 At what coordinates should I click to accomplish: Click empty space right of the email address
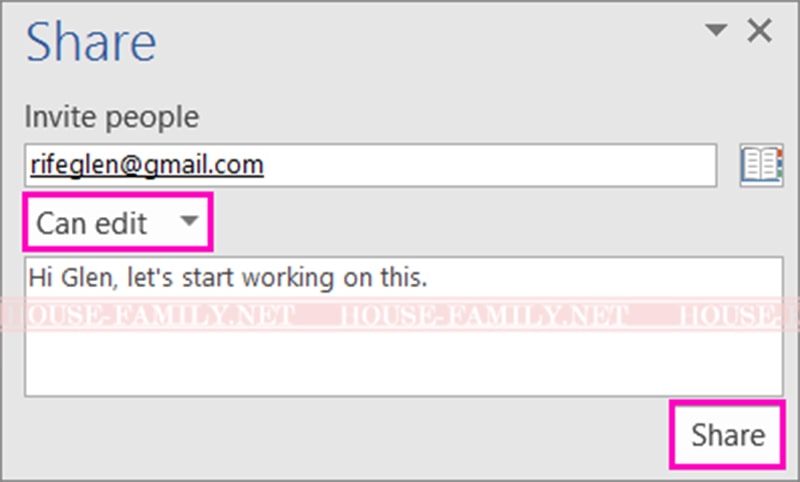(x=490, y=165)
